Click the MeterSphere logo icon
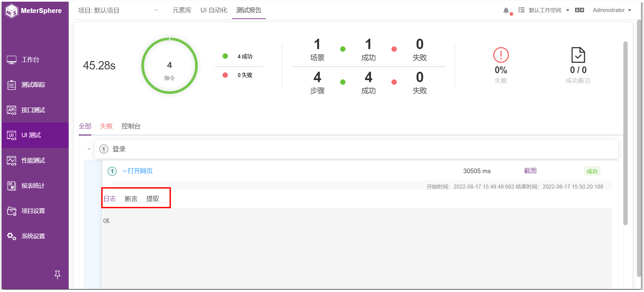644x292 pixels. 12,11
